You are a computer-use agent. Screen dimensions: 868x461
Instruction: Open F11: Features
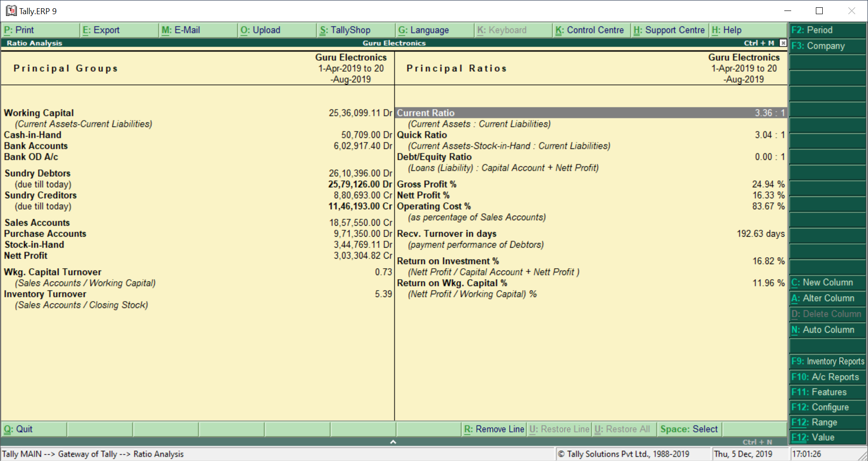tap(828, 392)
